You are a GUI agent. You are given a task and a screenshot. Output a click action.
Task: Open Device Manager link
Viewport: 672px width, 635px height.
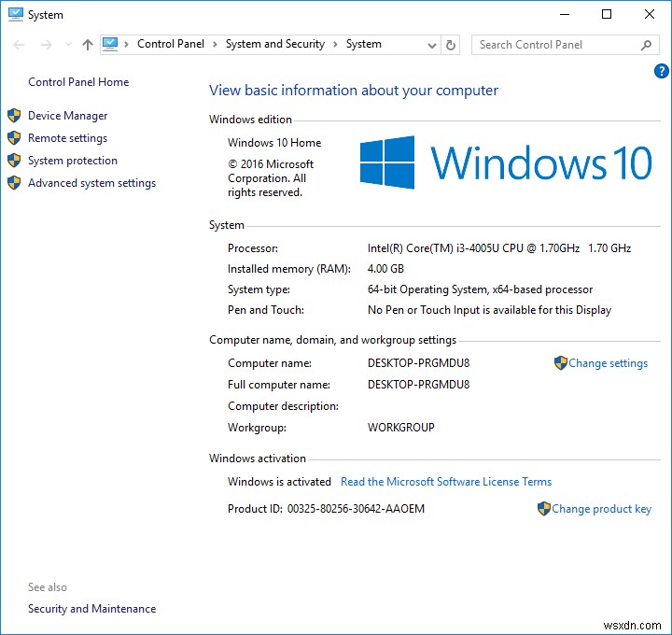(x=68, y=116)
